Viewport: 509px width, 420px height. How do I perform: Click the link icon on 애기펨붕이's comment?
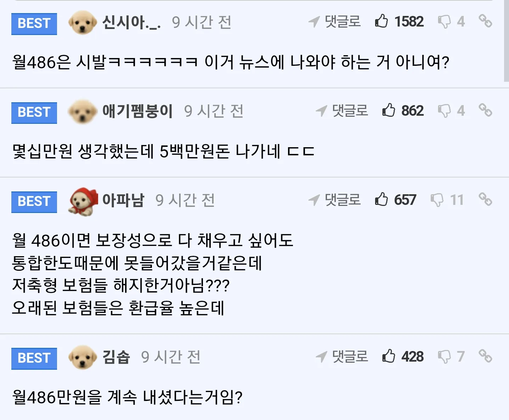pos(486,111)
